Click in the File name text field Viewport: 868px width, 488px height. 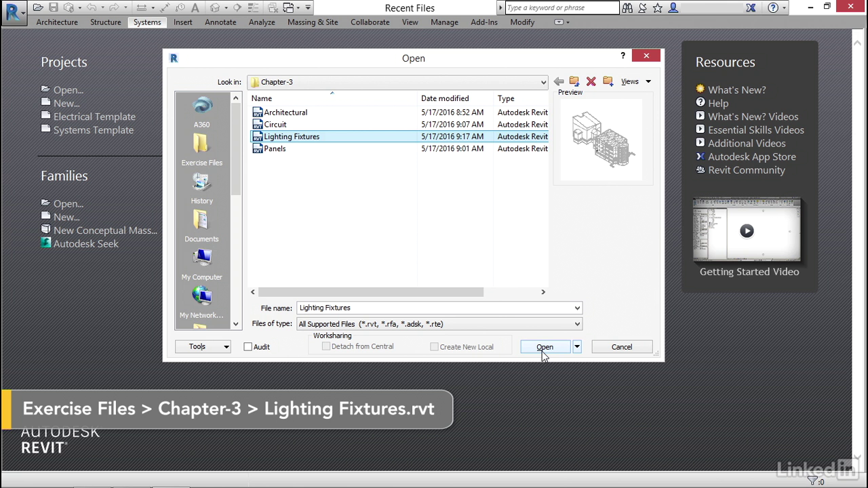click(435, 308)
